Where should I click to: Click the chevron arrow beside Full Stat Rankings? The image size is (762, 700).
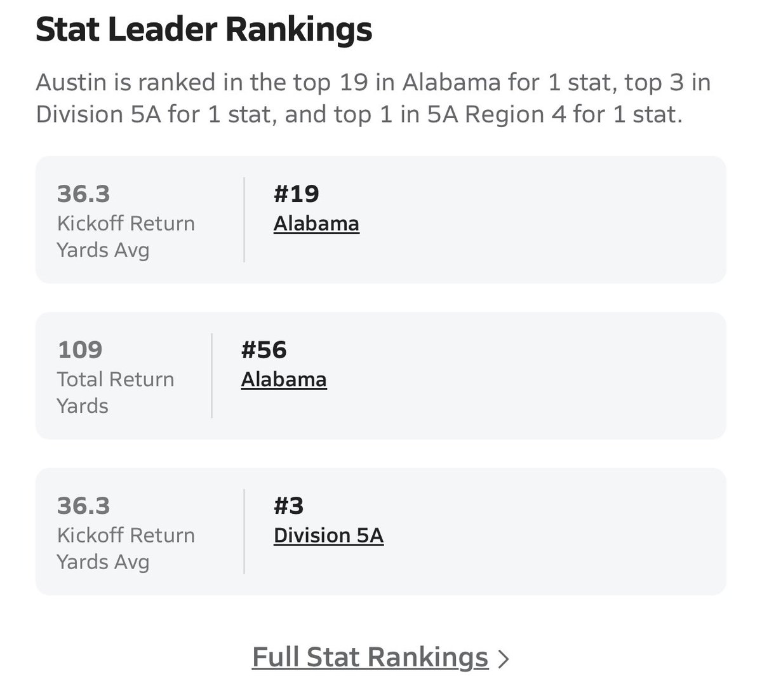(x=504, y=659)
